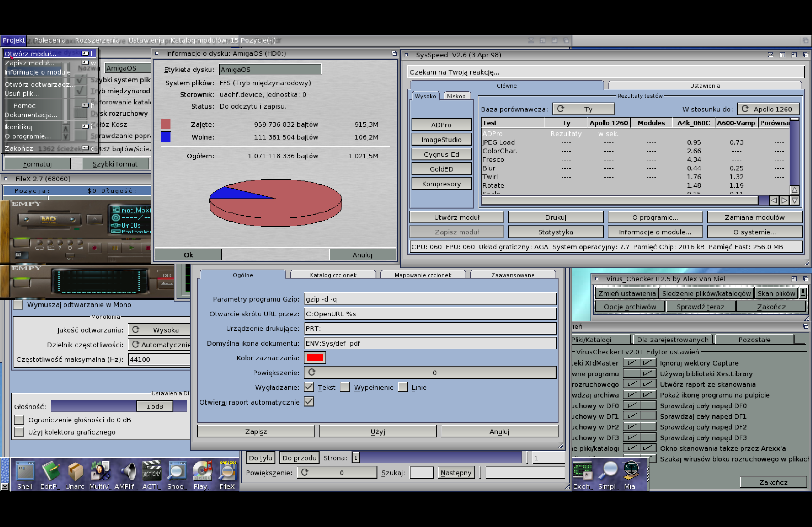Click the Szybki format button
The width and height of the screenshot is (812, 527).
click(x=115, y=164)
